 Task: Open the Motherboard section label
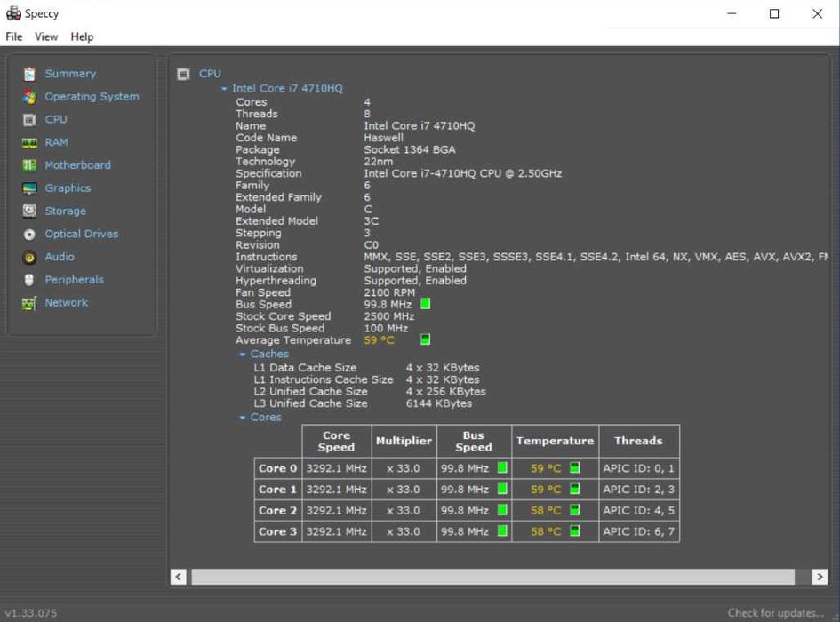(x=77, y=165)
